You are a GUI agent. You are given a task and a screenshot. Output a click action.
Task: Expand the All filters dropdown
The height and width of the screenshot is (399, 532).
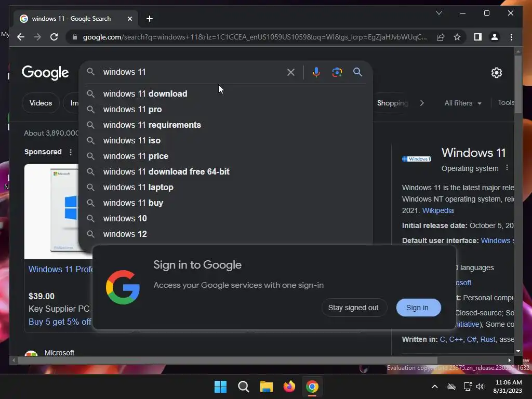[x=463, y=103]
